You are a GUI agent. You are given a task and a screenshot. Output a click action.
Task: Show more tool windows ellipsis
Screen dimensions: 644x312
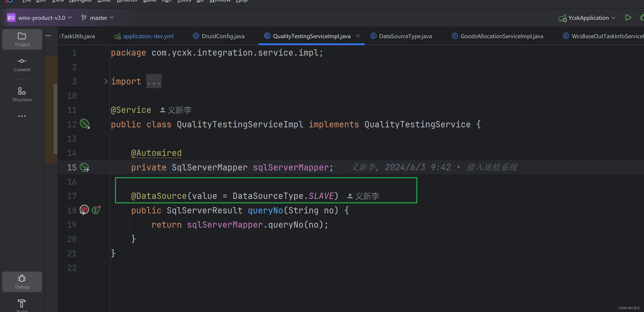[x=22, y=116]
